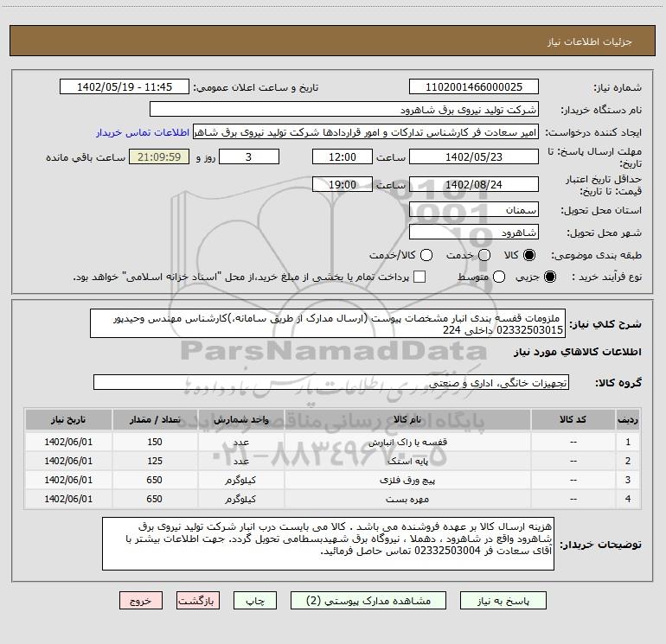The height and width of the screenshot is (644, 666).
Task: Select the جزیی purchase type radio
Action: [549, 277]
